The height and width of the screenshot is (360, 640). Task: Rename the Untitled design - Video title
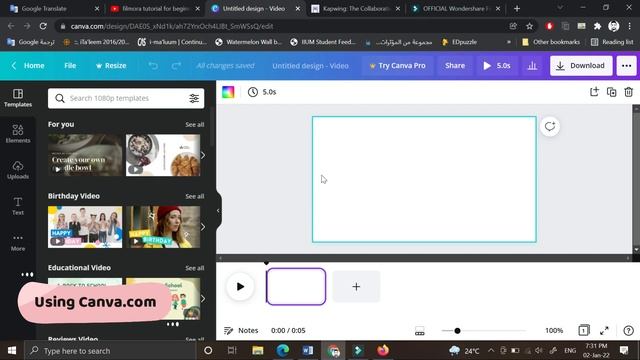(310, 66)
